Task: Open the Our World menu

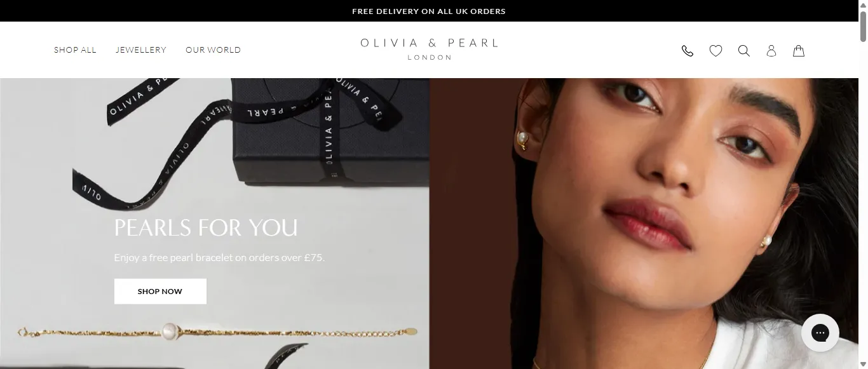Action: (213, 50)
